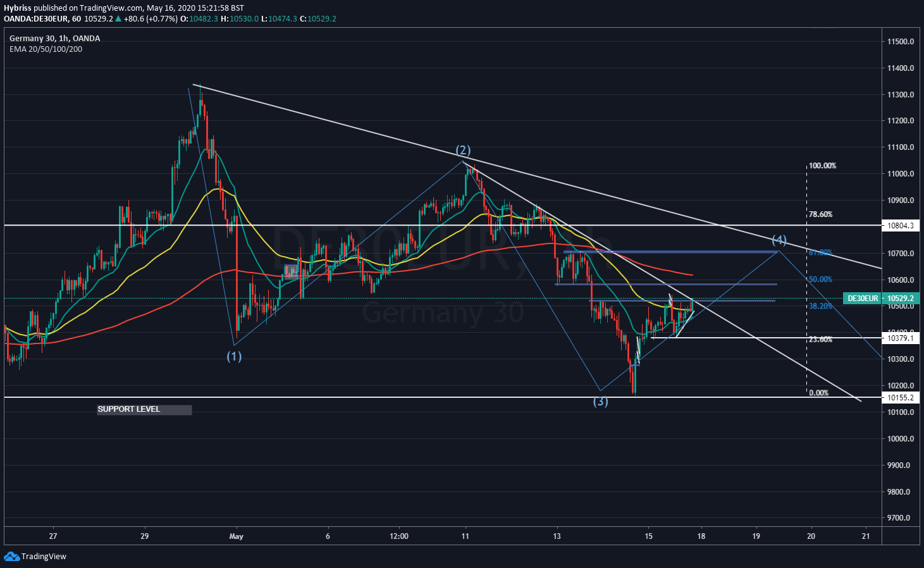
Task: Select the wave (4) label
Action: [x=779, y=240]
